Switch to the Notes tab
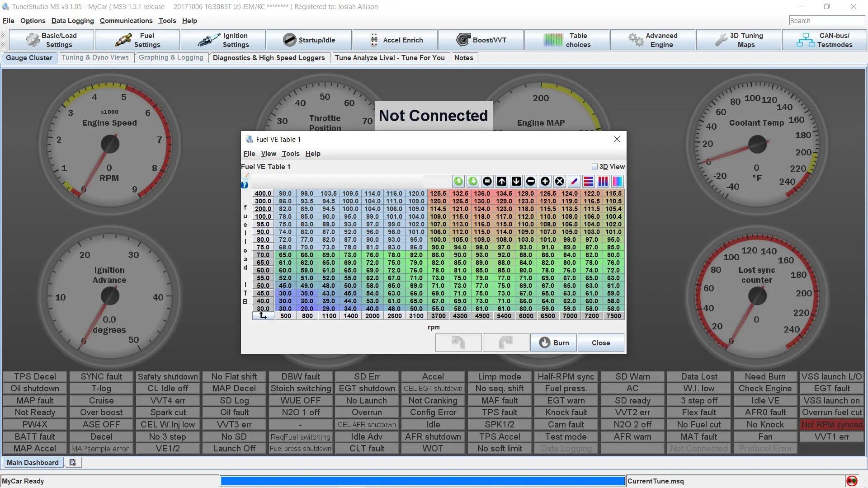 coord(463,58)
